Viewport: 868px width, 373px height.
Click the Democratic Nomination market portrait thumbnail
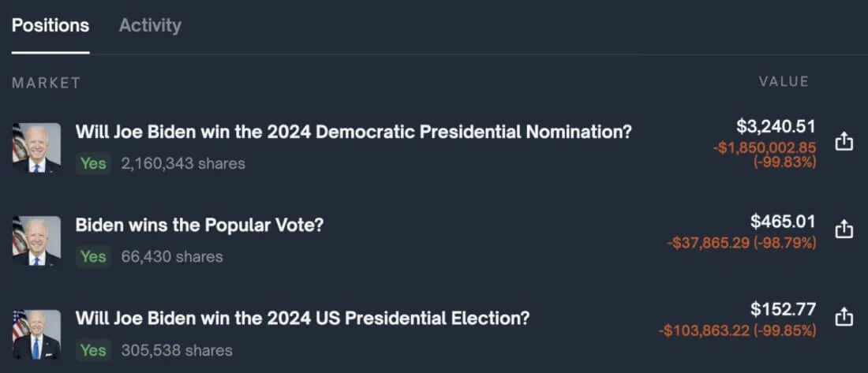pos(36,147)
